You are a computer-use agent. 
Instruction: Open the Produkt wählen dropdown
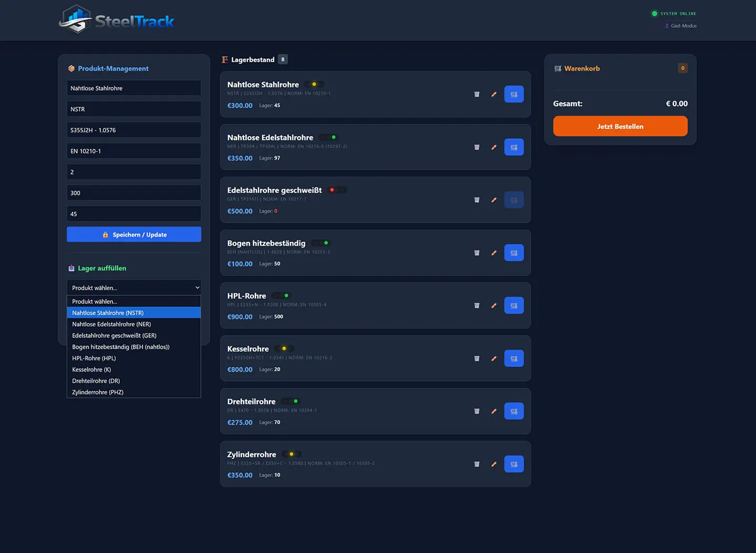click(x=133, y=288)
